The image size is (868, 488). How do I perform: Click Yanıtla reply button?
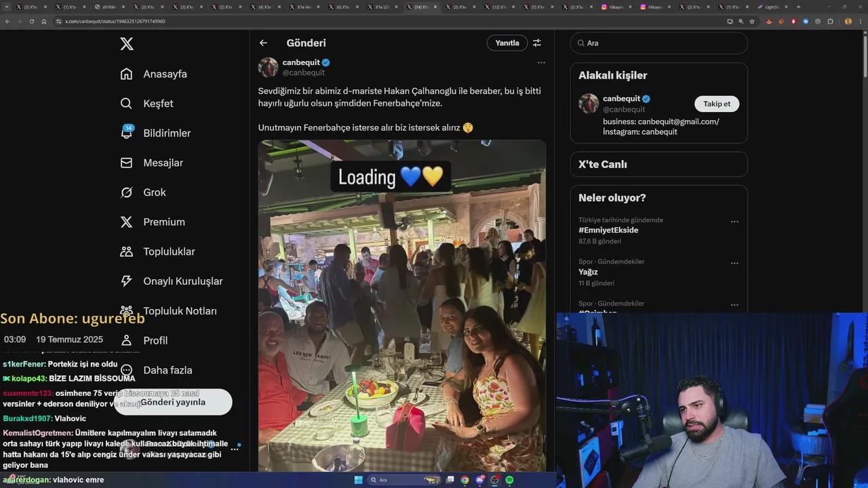tap(507, 43)
